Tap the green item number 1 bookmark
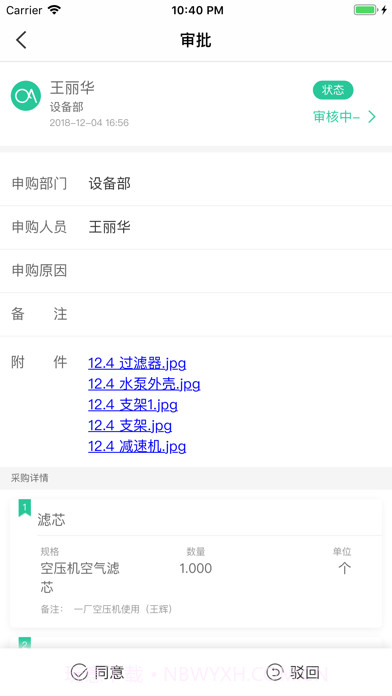Image resolution: width=392 pixels, height=696 pixels. click(24, 508)
